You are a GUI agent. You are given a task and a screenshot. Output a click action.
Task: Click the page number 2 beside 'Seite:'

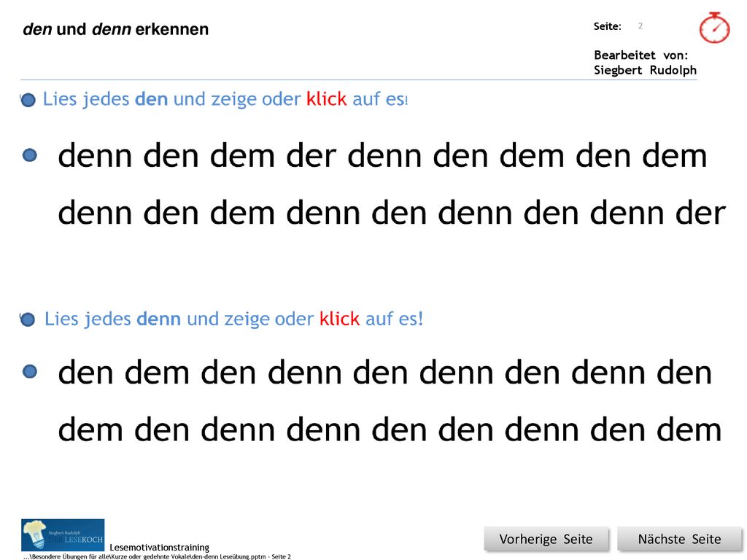click(640, 26)
